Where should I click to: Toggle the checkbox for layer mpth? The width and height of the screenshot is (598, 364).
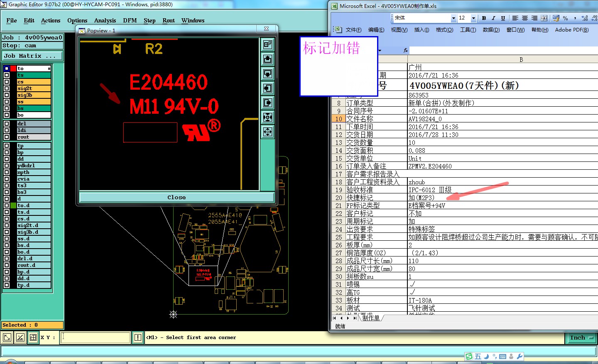pos(7,172)
